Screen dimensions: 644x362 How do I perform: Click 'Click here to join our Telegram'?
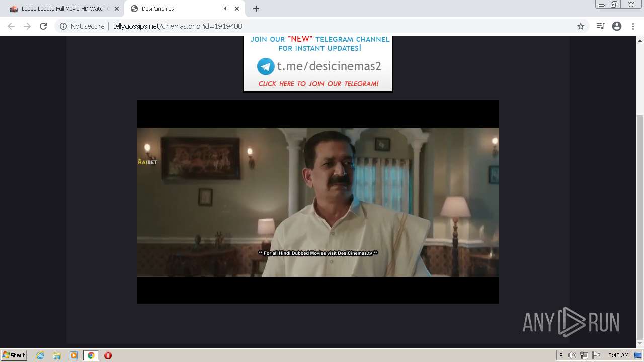click(318, 84)
